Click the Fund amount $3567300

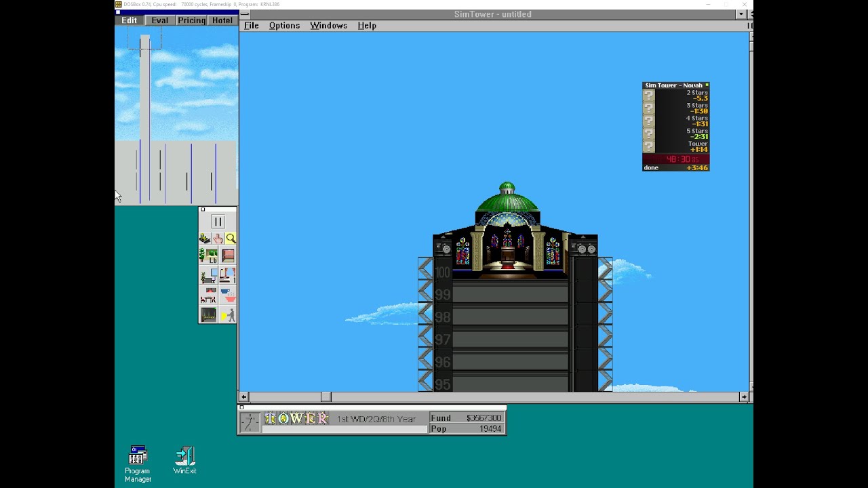click(x=484, y=418)
